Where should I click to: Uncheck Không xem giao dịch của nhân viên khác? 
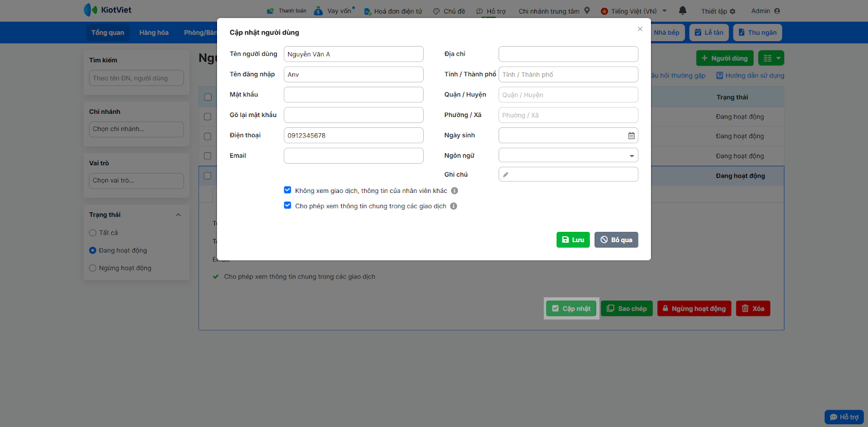coord(288,190)
